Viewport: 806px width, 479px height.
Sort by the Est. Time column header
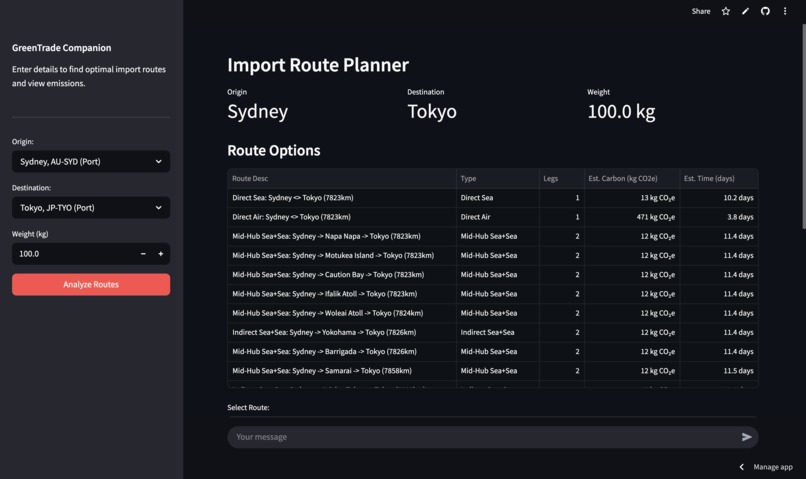(x=719, y=178)
